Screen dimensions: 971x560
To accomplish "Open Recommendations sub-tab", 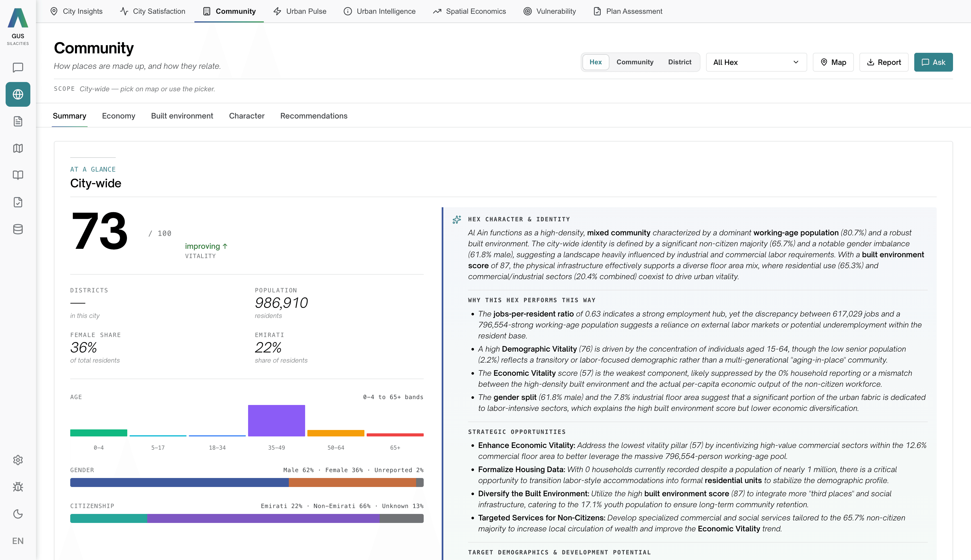I will point(314,116).
